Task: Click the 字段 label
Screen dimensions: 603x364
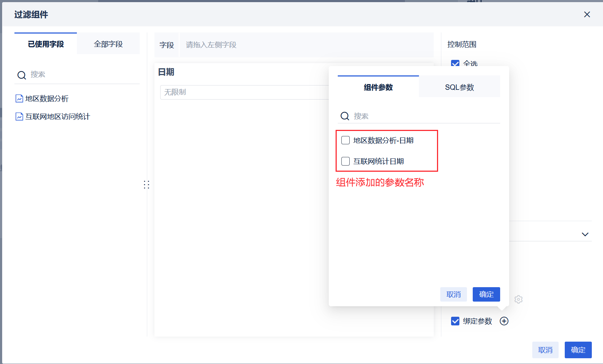Action: 167,45
